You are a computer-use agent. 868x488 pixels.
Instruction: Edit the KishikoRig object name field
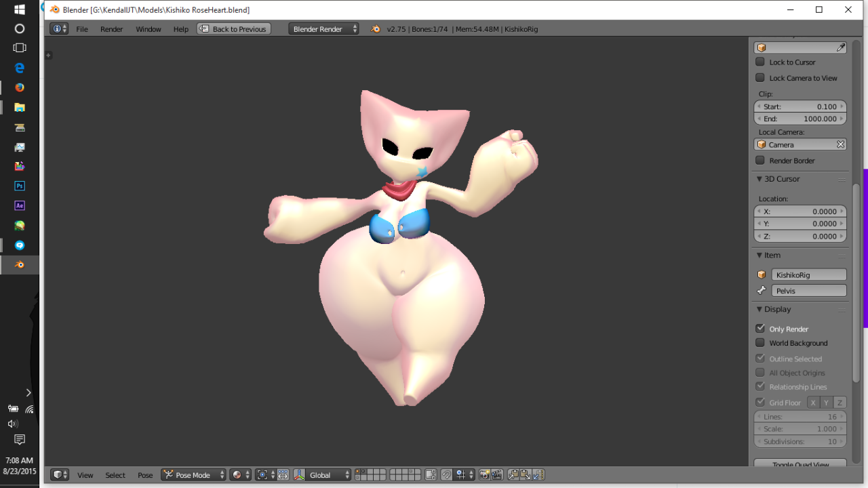coord(809,274)
